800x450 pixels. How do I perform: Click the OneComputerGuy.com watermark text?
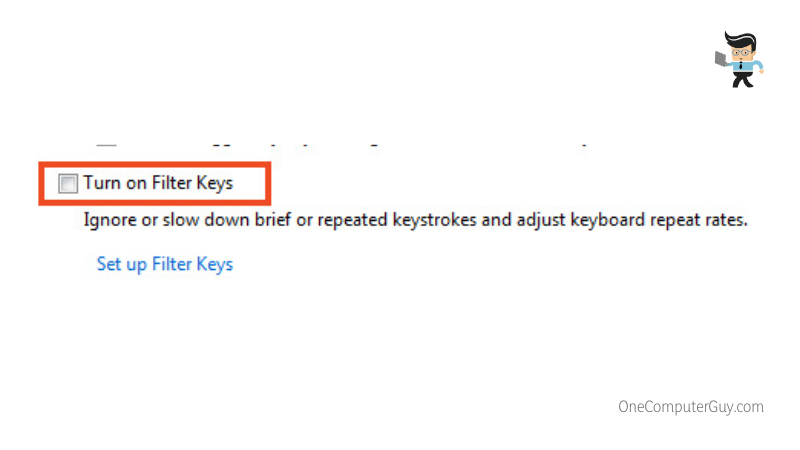click(x=691, y=406)
